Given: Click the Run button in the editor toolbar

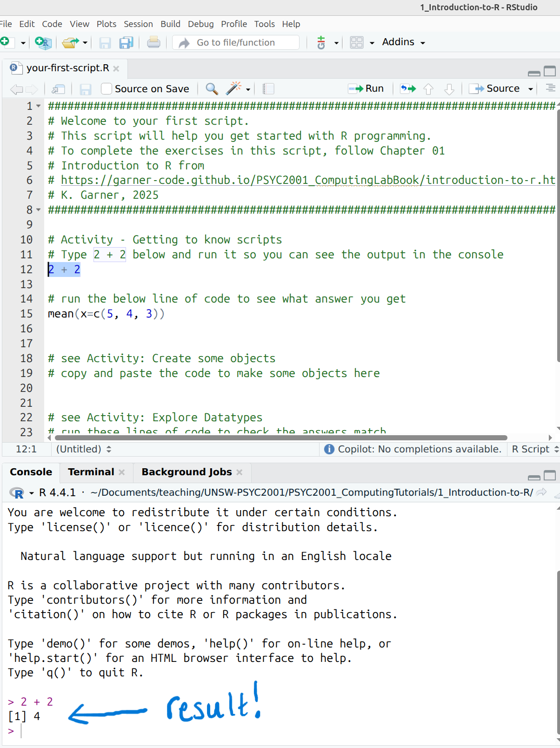Looking at the screenshot, I should click(367, 88).
